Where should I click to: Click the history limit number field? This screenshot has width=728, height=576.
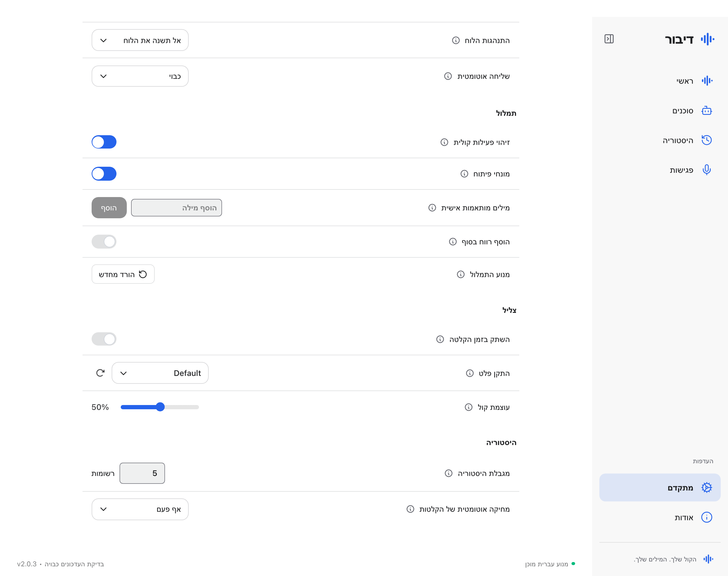coord(142,473)
